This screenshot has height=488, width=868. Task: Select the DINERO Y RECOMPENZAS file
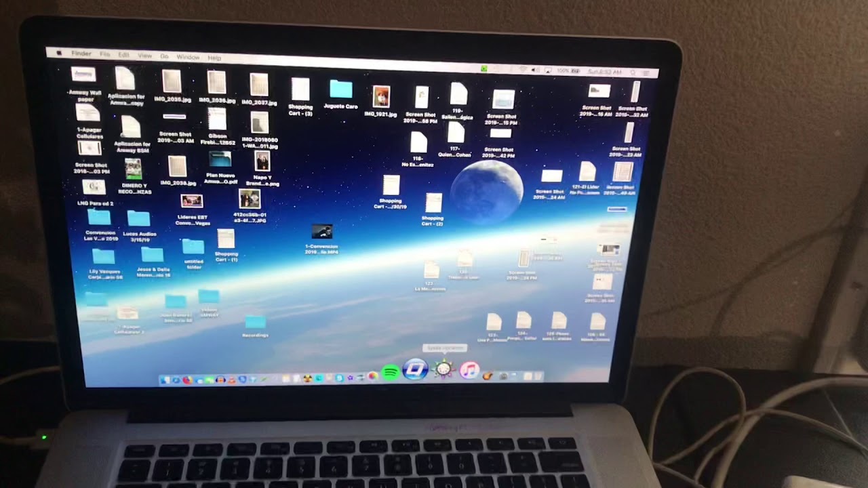(134, 176)
